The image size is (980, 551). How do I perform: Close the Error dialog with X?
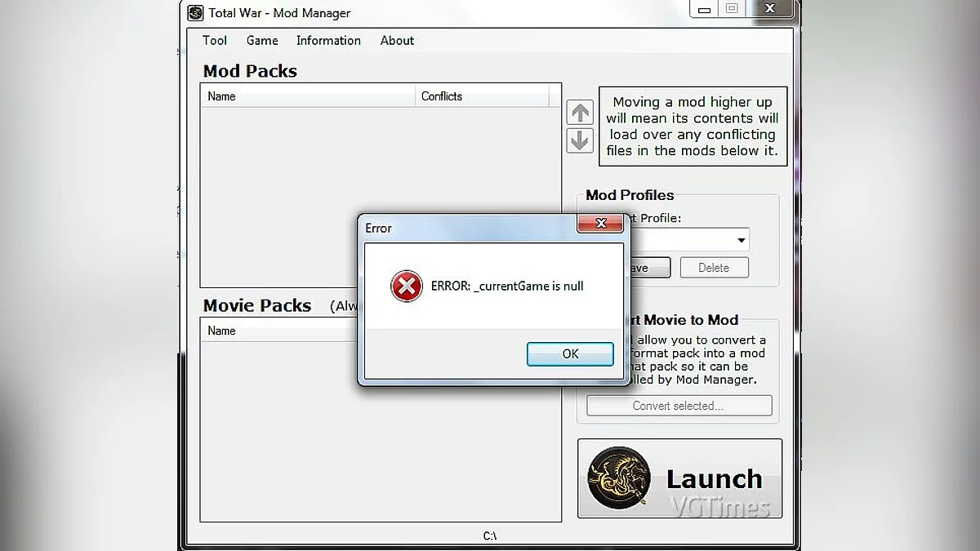pyautogui.click(x=601, y=223)
